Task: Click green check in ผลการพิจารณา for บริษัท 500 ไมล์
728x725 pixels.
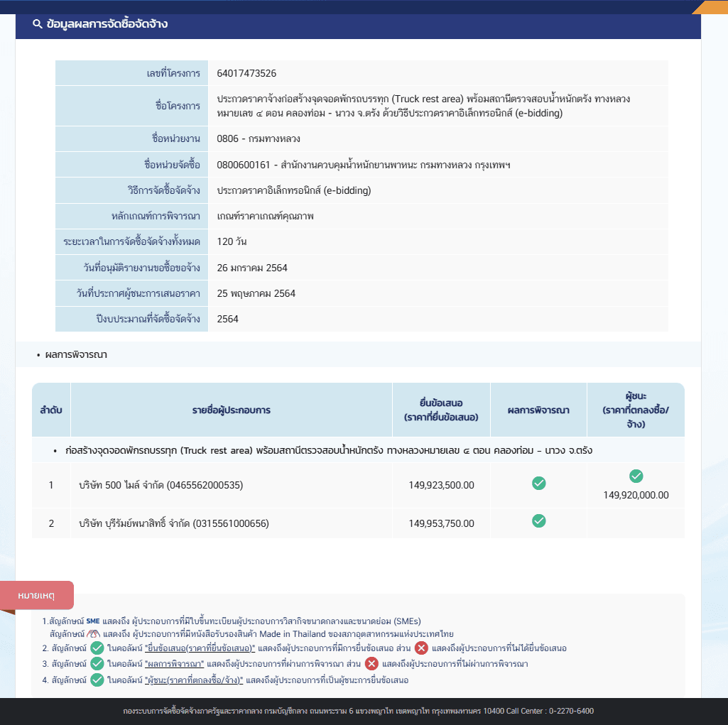Action: (538, 483)
